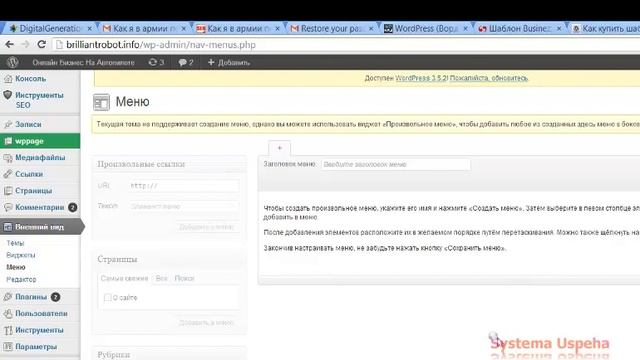Click the Пожалуйста, обновитесь link

[489, 78]
